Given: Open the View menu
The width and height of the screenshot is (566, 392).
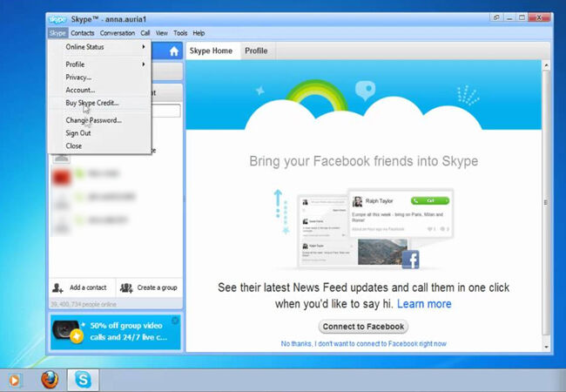Looking at the screenshot, I should [162, 33].
